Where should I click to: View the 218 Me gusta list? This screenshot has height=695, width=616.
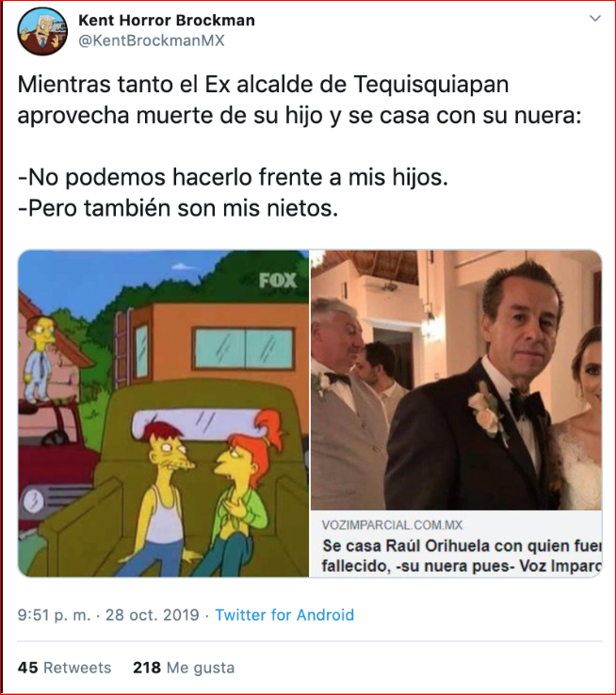[184, 668]
